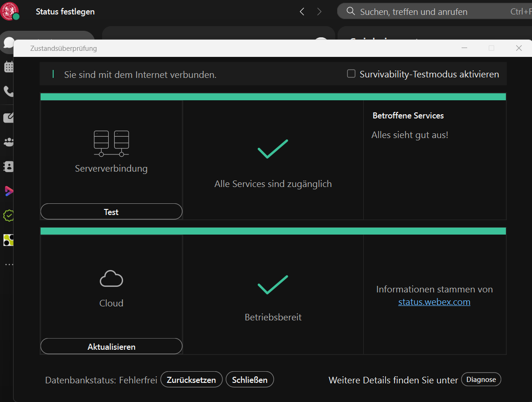Click Aktualisieren to refresh Cloud status
The image size is (532, 402).
pyautogui.click(x=111, y=347)
